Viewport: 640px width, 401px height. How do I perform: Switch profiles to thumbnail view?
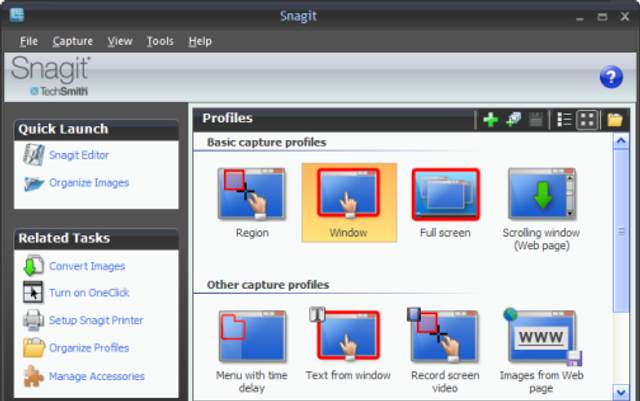[587, 120]
